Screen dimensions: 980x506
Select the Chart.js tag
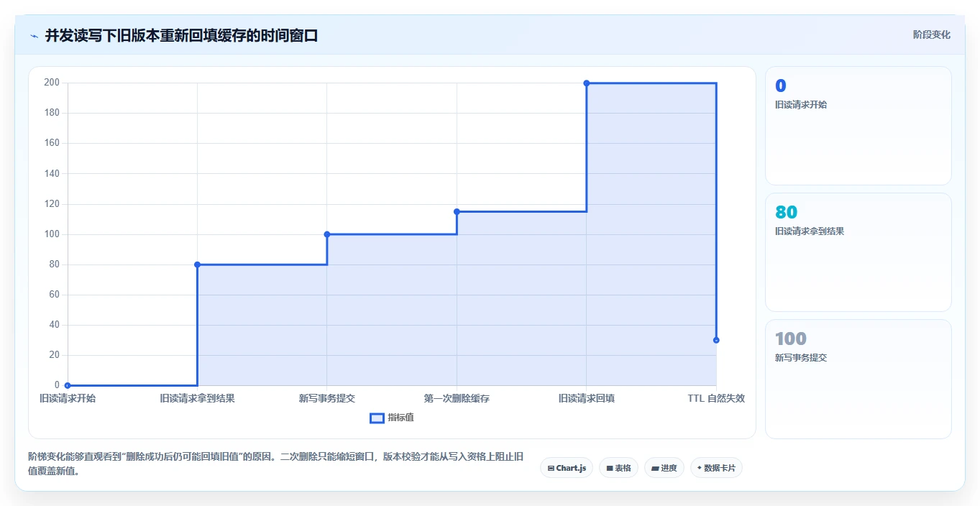click(x=567, y=468)
